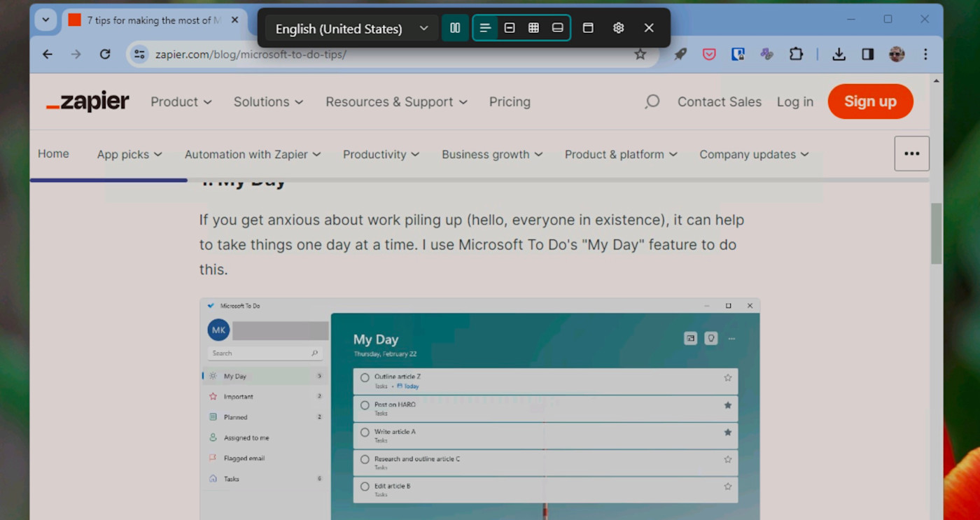
Task: Go back to the previous page
Action: tap(48, 54)
